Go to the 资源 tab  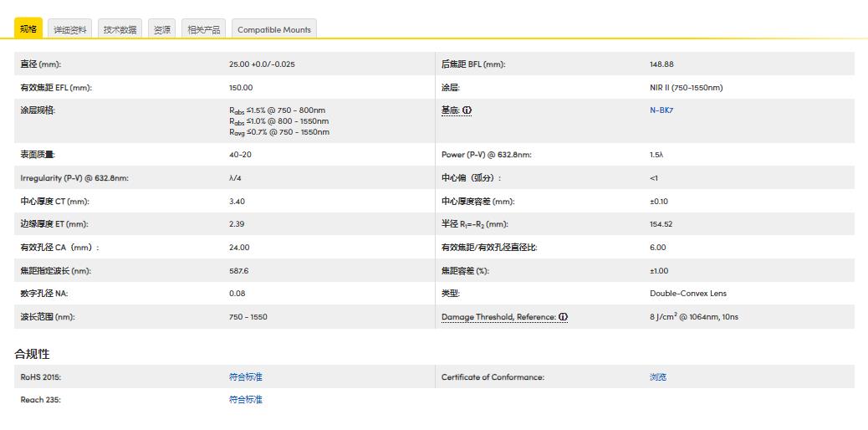click(x=161, y=29)
